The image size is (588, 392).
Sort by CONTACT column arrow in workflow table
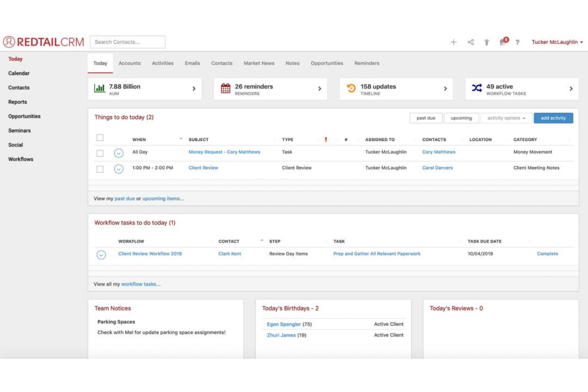click(261, 241)
